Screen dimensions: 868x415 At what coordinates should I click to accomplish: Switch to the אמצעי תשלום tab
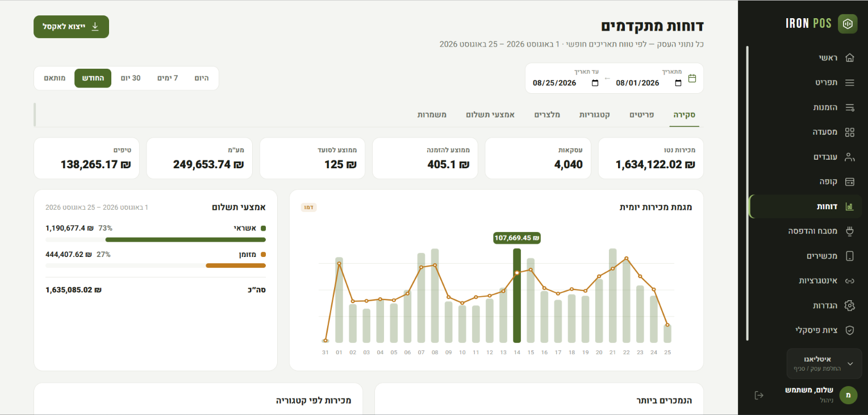[x=490, y=115]
